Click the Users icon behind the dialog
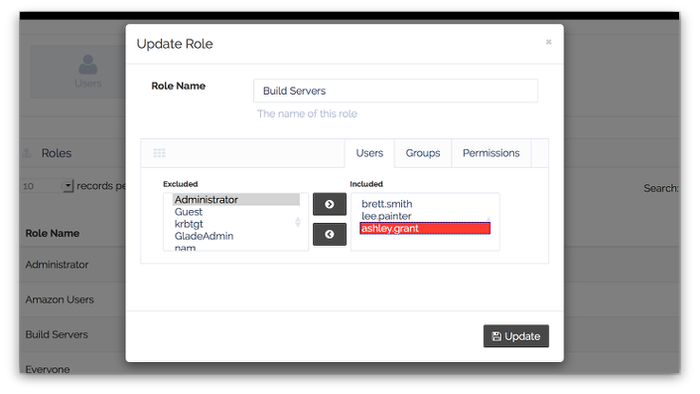Viewport: 700px width, 394px height. coord(88,64)
